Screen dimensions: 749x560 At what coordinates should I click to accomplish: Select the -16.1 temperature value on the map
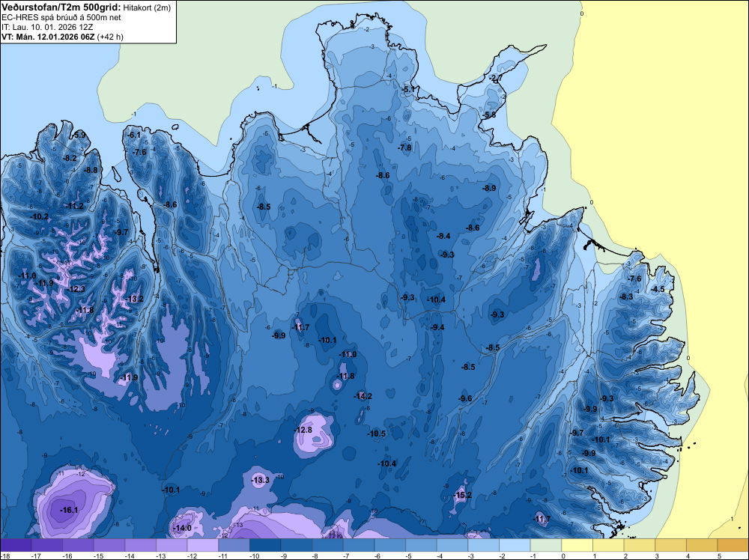click(69, 510)
